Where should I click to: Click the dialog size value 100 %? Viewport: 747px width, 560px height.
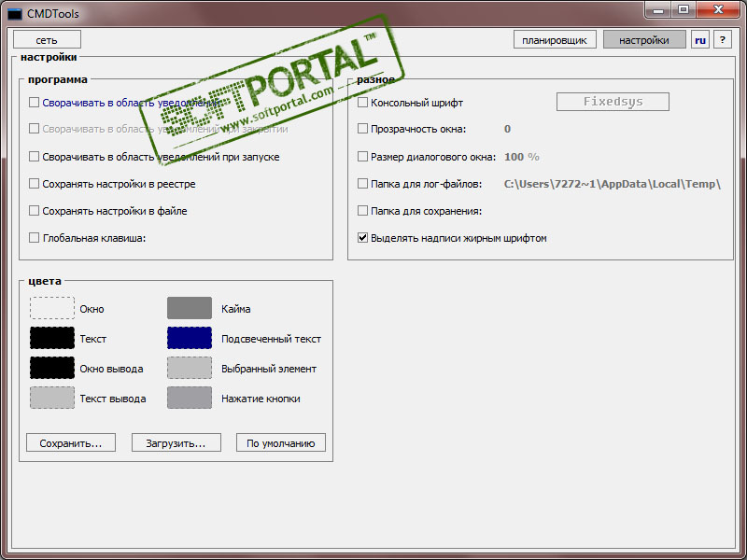(522, 157)
